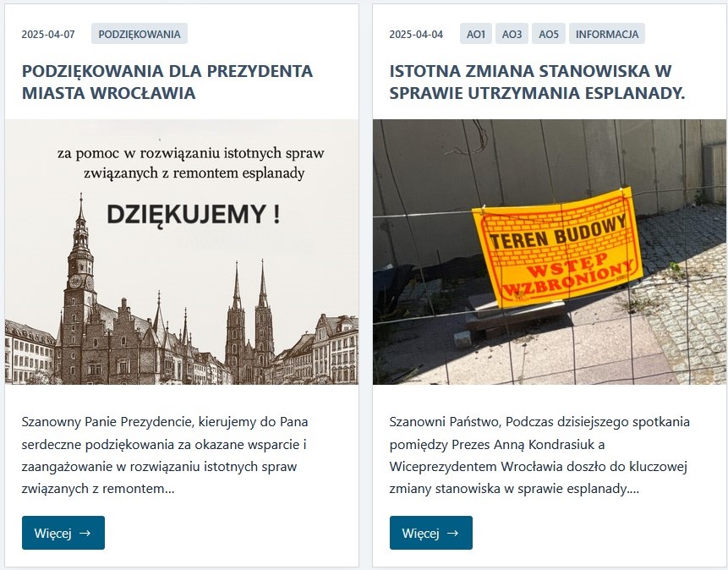The image size is (728, 570).
Task: Open Więcej for the podziękowania article
Action: click(x=63, y=533)
